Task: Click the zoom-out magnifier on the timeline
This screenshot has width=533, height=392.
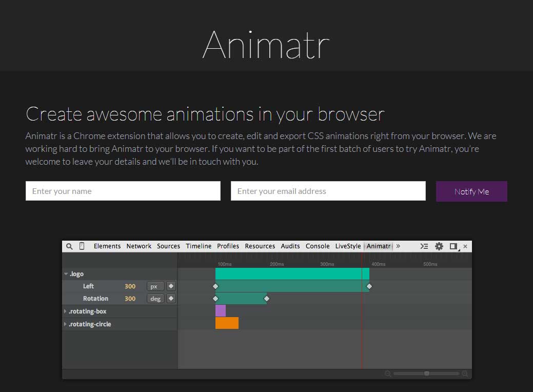Action: pyautogui.click(x=388, y=374)
